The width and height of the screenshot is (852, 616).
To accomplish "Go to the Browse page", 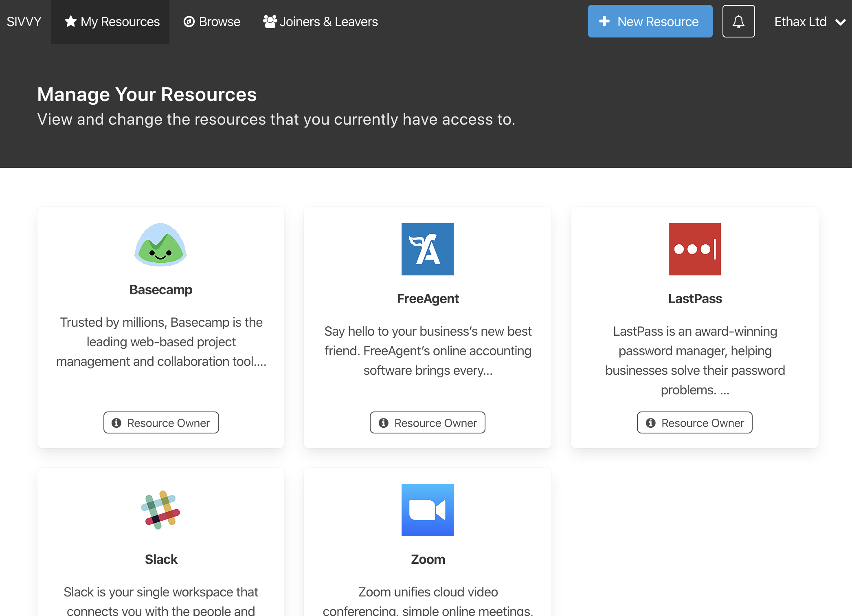I will (212, 22).
